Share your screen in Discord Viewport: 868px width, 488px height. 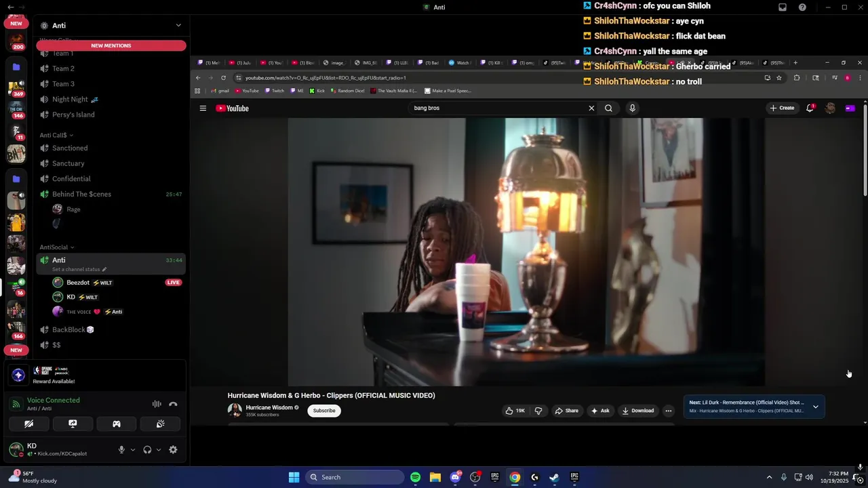tap(73, 424)
